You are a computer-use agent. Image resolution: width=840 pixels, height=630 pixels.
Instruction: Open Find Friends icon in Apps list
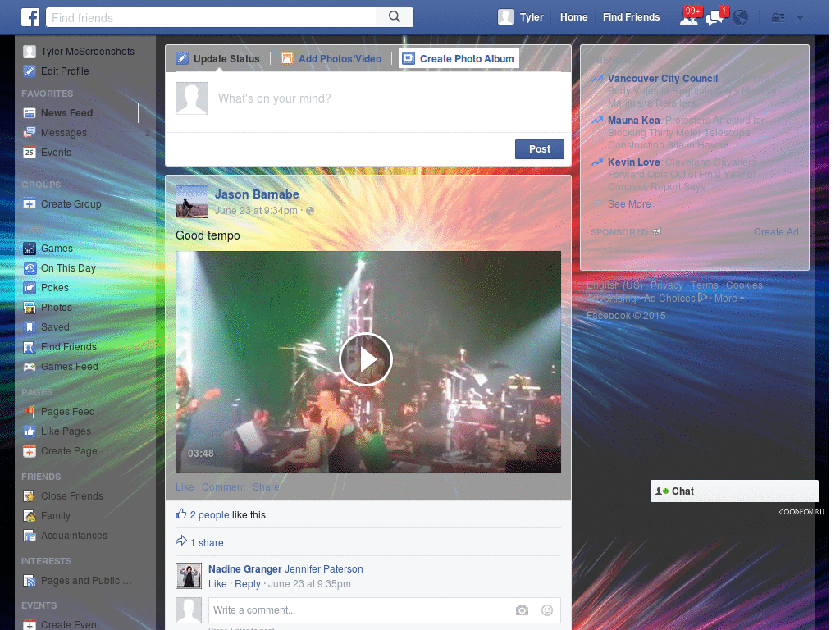pyautogui.click(x=30, y=347)
